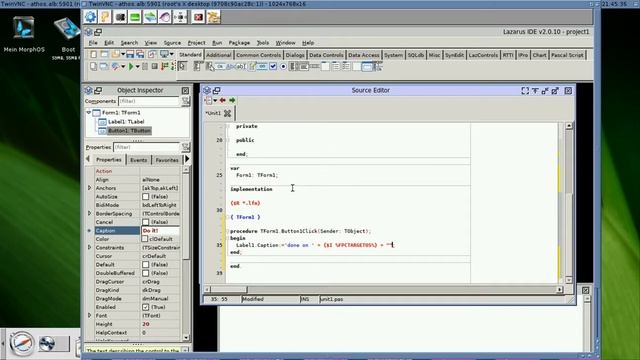
Task: Click the Stop debugger square icon
Action: (155, 67)
